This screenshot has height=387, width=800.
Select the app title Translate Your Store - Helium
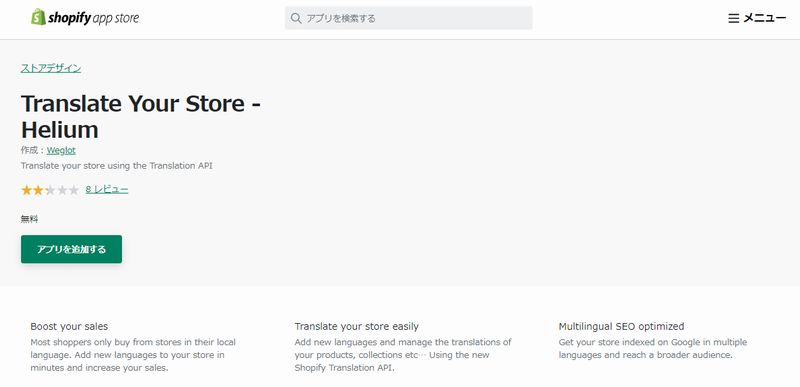(141, 117)
